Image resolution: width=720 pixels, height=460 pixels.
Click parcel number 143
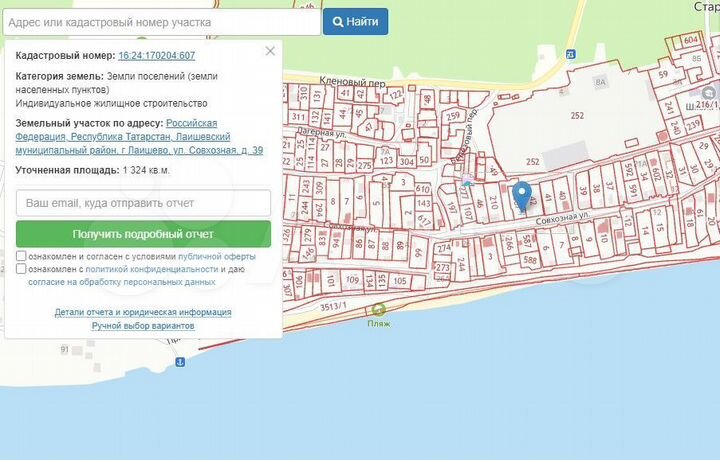tap(423, 203)
